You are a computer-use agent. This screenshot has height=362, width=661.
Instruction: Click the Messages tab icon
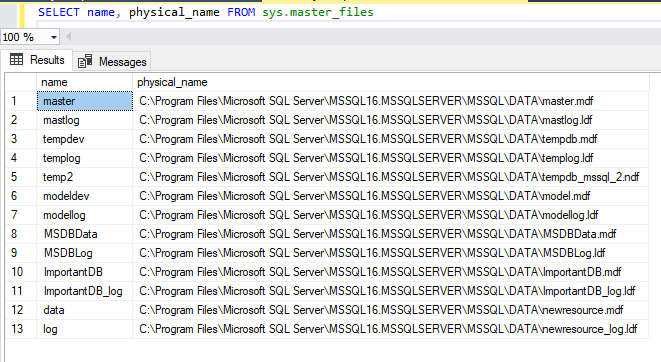pos(85,62)
